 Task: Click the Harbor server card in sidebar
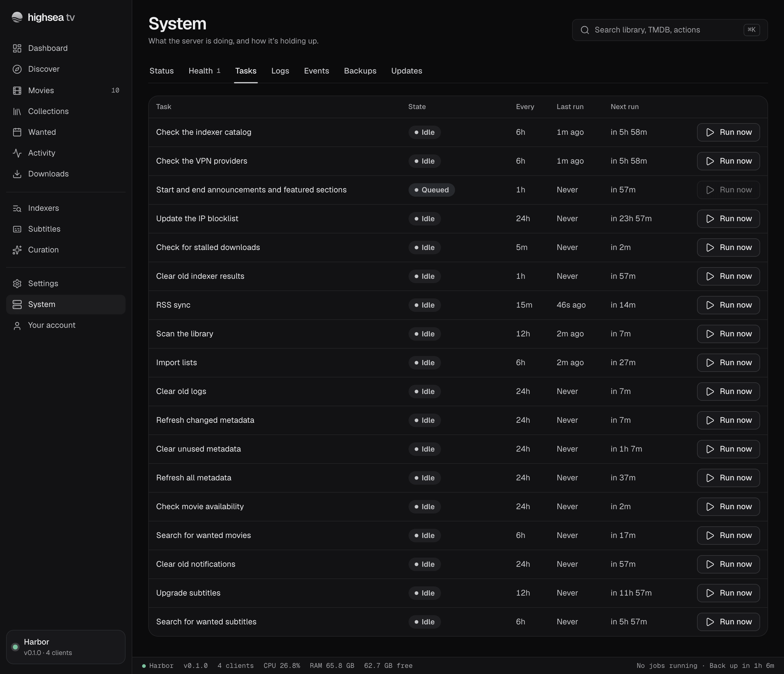point(66,647)
